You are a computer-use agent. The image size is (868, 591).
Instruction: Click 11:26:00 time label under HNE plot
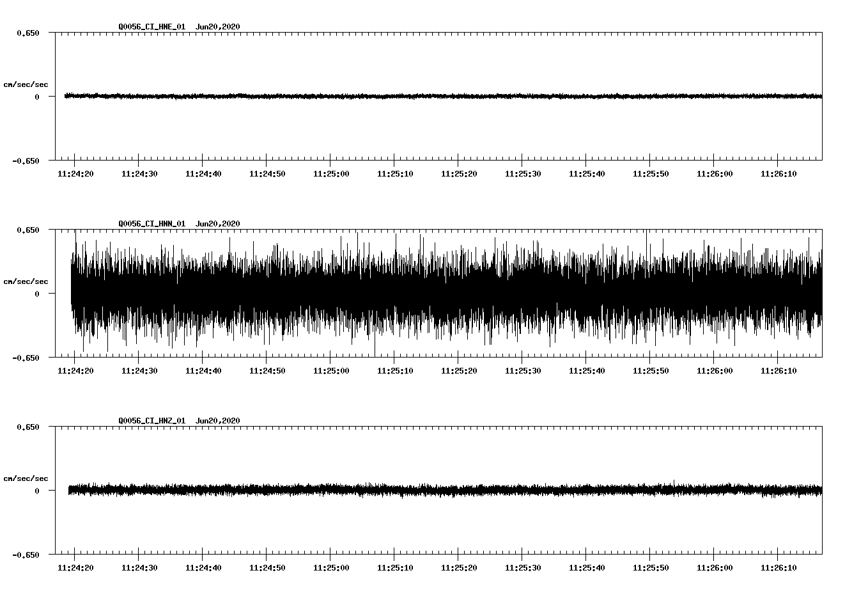point(715,174)
